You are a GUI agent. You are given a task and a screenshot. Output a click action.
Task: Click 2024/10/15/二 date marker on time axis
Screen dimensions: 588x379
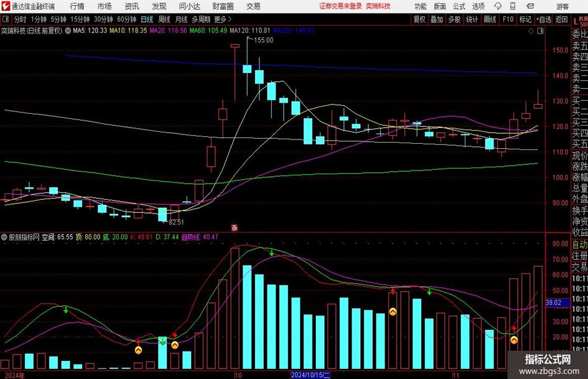(310, 375)
